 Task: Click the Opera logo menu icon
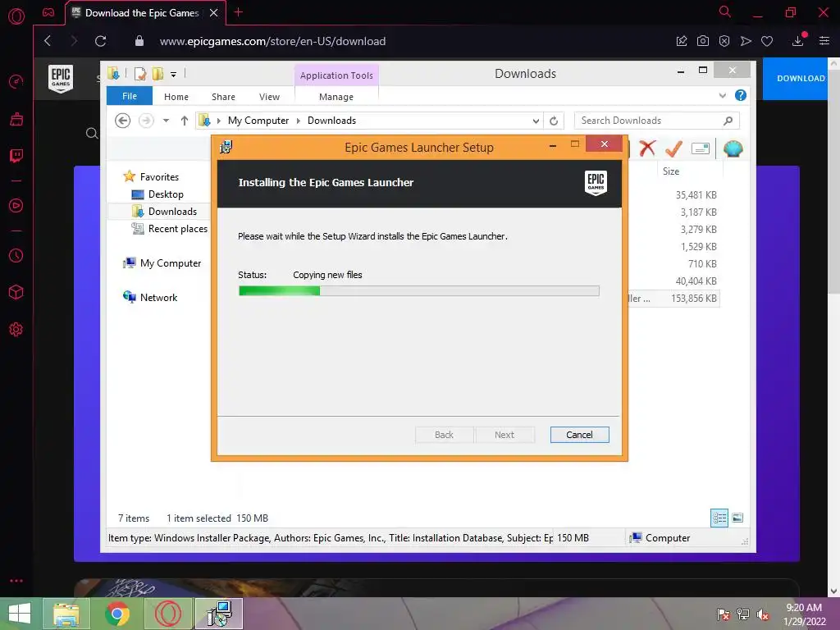click(x=16, y=16)
